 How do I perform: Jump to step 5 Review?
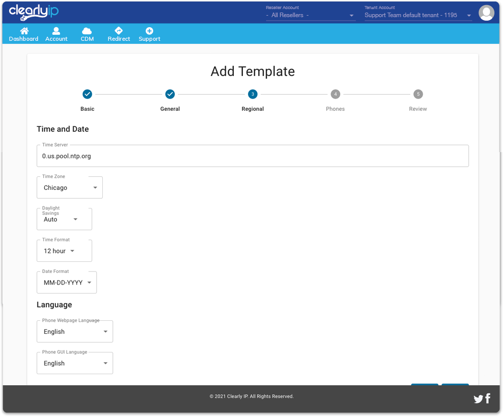(x=418, y=94)
